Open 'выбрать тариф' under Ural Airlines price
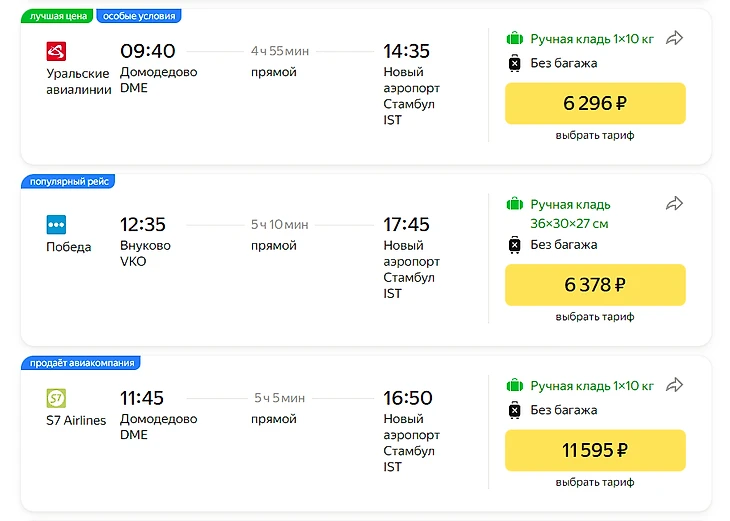The image size is (730, 521). tap(595, 135)
